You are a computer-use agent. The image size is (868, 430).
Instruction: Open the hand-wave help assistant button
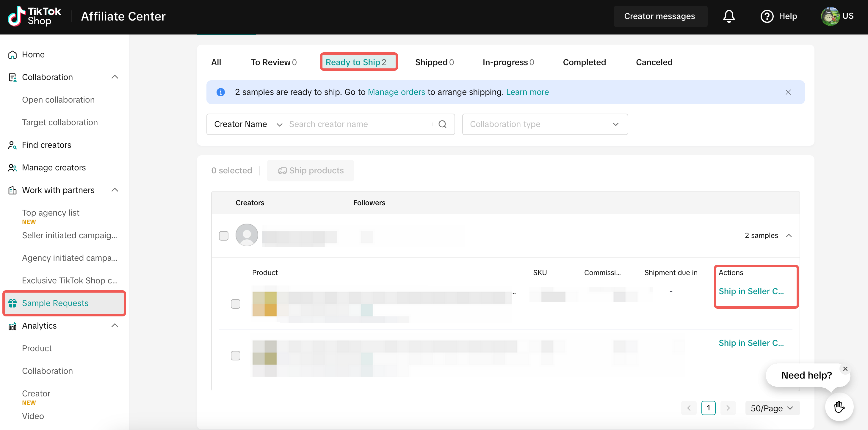pyautogui.click(x=839, y=407)
